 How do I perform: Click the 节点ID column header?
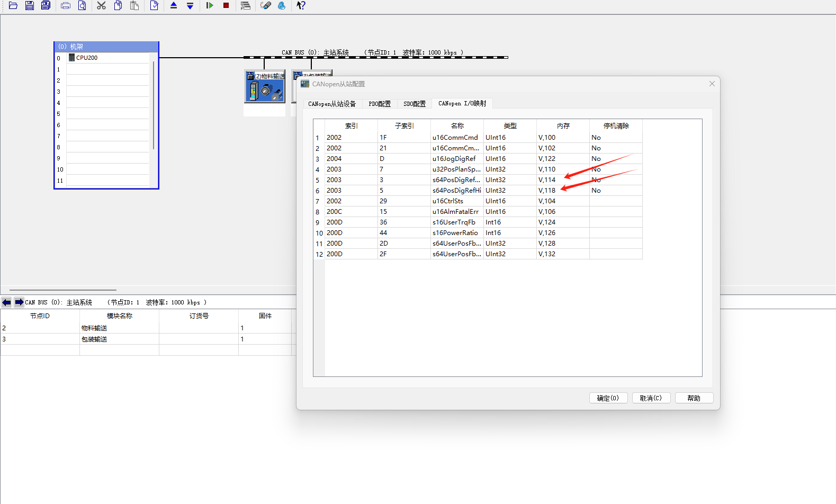pyautogui.click(x=40, y=316)
